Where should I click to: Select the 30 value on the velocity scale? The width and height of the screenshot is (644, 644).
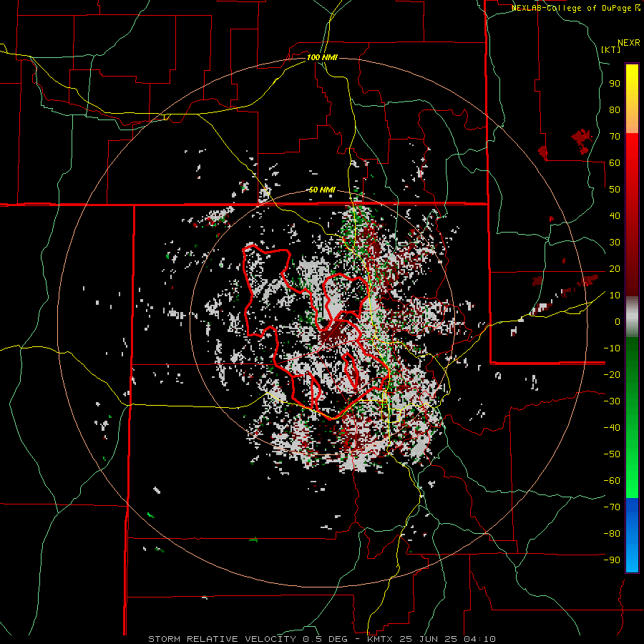point(615,243)
